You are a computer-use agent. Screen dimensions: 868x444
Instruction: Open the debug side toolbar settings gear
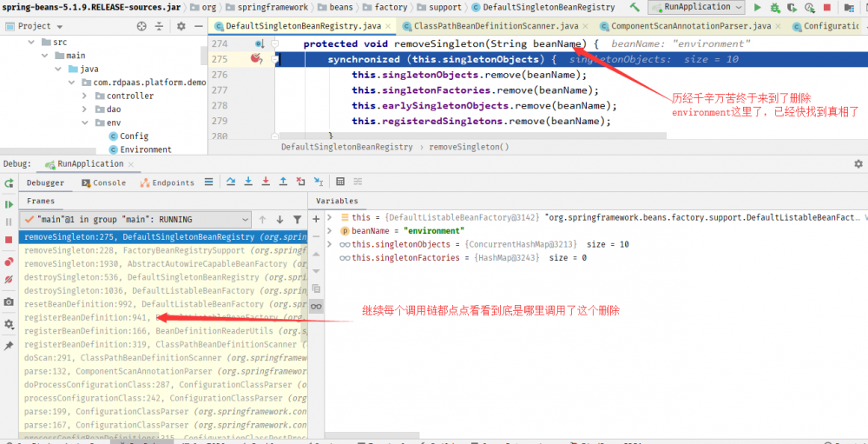pyautogui.click(x=9, y=324)
